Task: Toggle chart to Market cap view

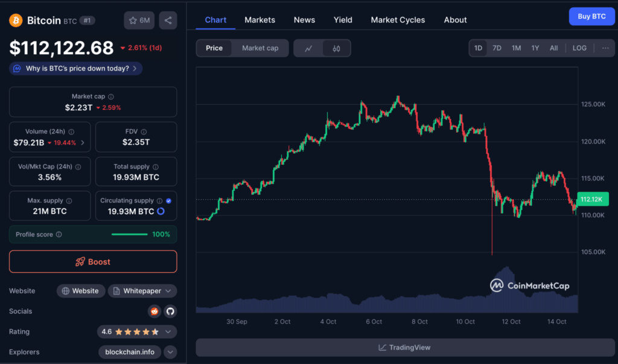Action: tap(260, 48)
